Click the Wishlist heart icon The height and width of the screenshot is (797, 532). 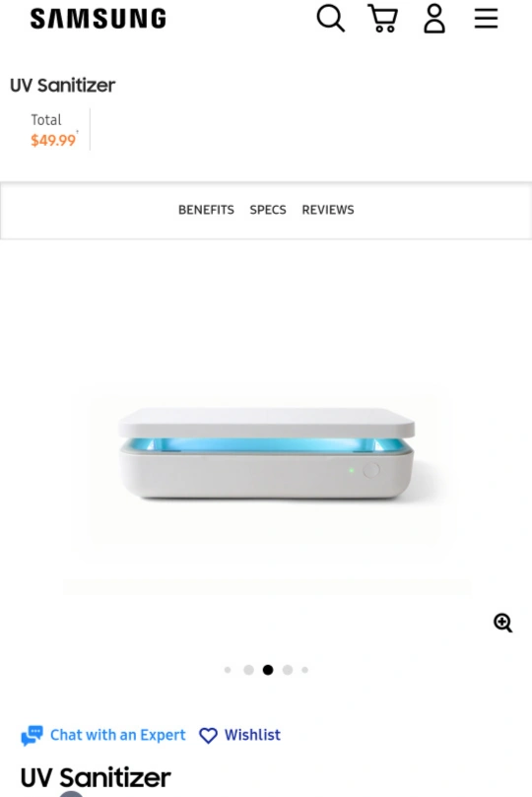pyautogui.click(x=208, y=736)
